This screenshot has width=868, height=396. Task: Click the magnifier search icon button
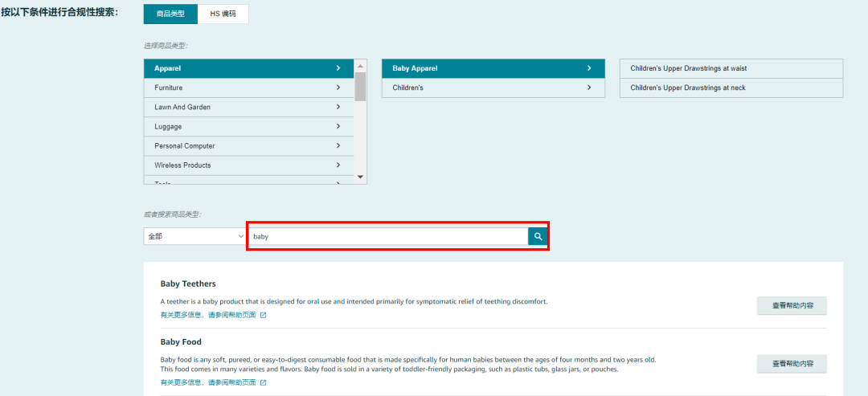(538, 236)
